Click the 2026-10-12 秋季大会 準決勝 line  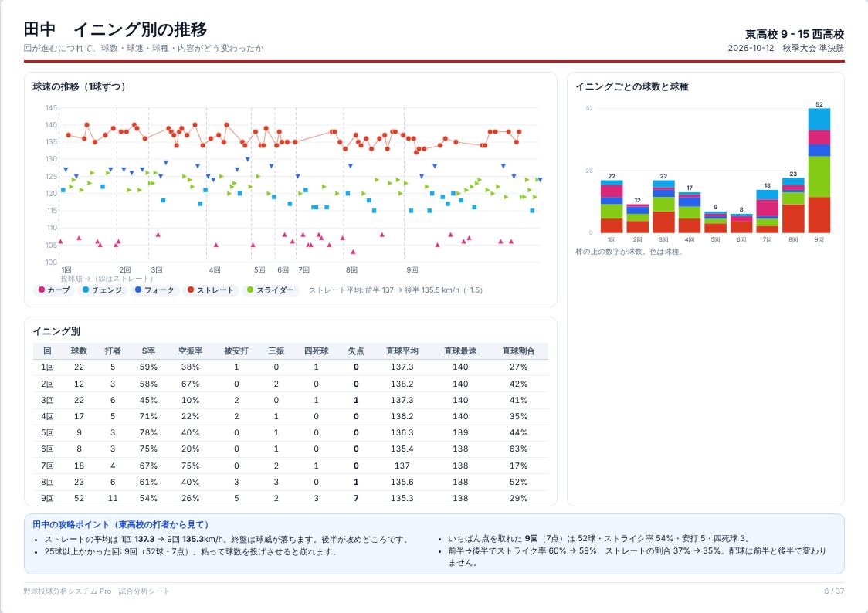(785, 48)
